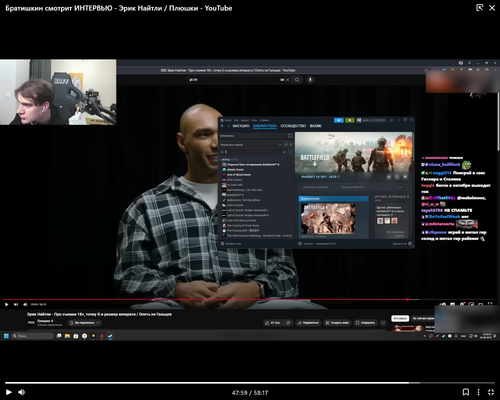Open 'Центр сообщества' link

coord(353,187)
